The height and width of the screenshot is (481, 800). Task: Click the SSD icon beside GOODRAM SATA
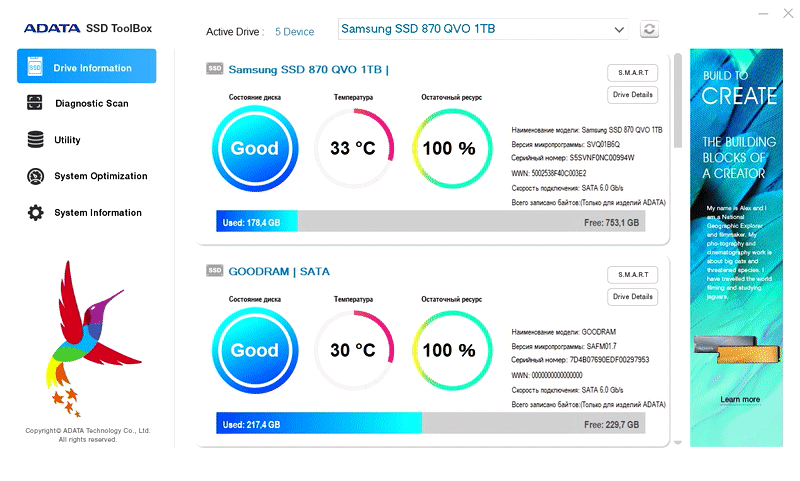215,270
